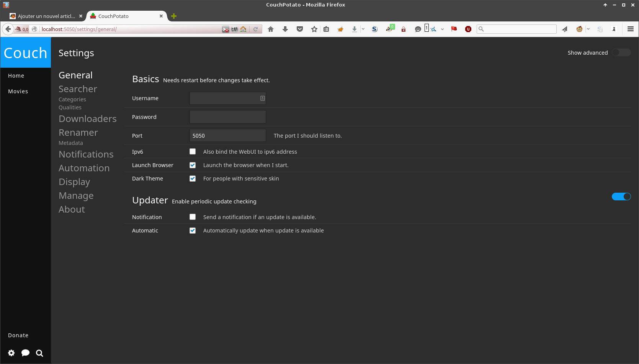Image resolution: width=639 pixels, height=364 pixels.
Task: Click the Donate link
Action: tap(18, 335)
